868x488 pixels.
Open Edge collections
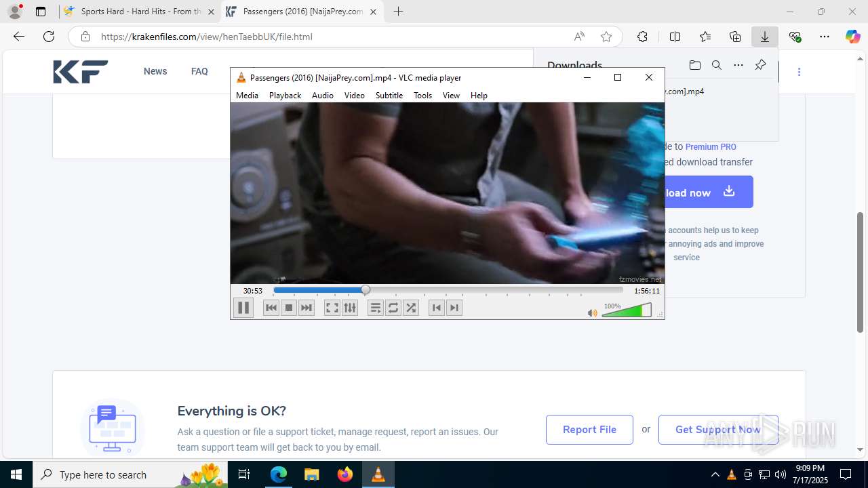(735, 37)
